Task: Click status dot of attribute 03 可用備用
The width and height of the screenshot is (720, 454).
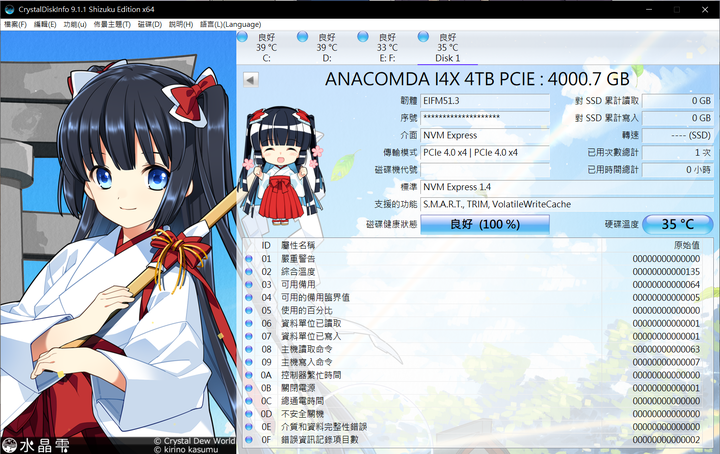Action: click(249, 285)
